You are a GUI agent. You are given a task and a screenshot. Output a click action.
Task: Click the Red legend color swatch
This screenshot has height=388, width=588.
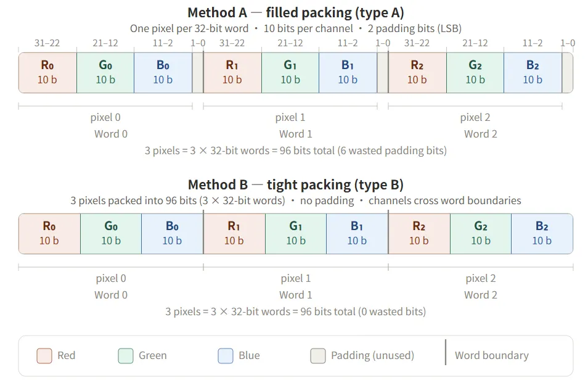pos(44,356)
